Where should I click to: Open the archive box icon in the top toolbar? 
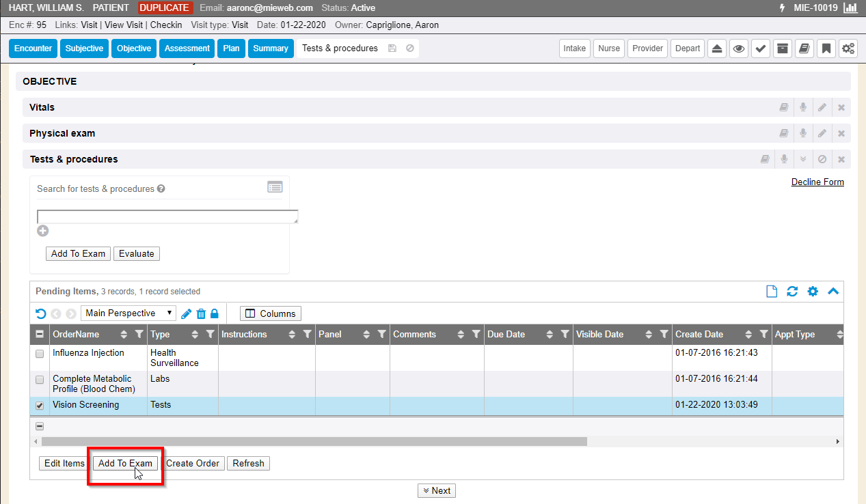click(x=782, y=48)
